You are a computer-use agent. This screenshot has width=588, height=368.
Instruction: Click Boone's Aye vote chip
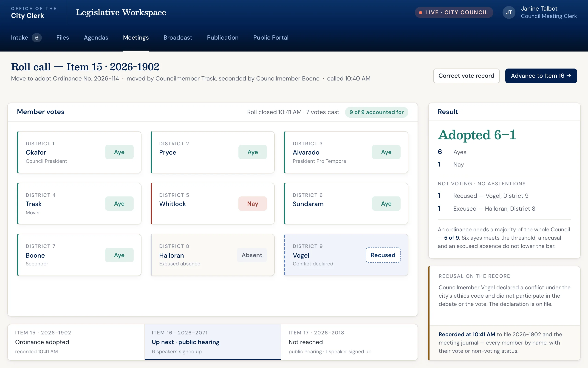(119, 255)
